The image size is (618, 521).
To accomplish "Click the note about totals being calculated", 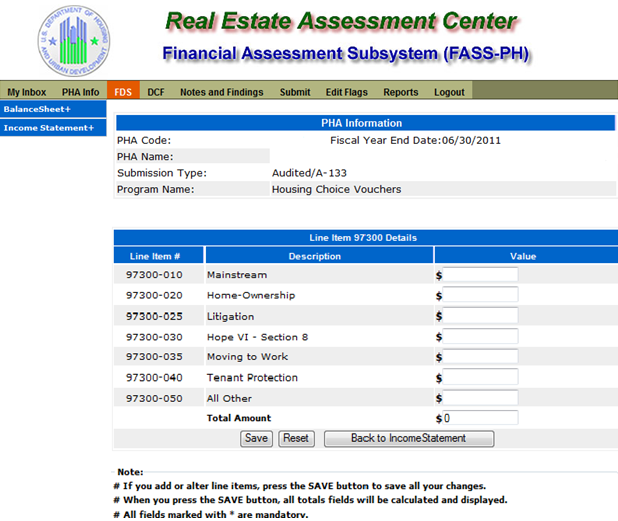I will (311, 500).
